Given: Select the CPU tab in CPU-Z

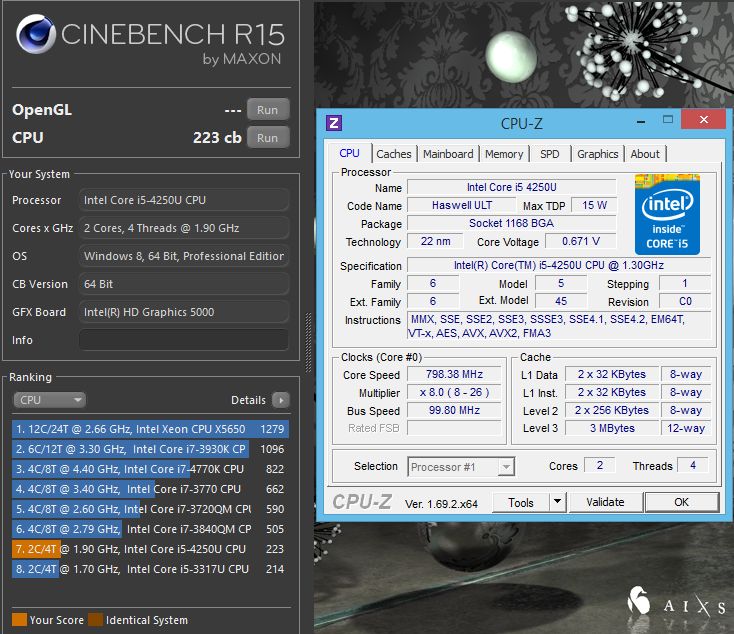Looking at the screenshot, I should (349, 153).
